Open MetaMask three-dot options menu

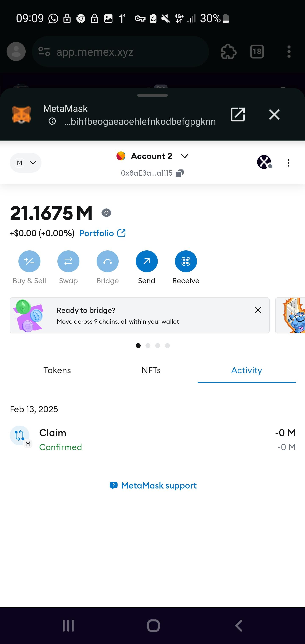(x=288, y=163)
